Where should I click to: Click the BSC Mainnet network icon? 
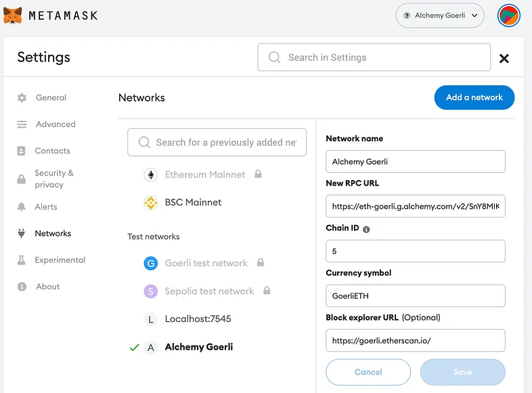tap(150, 203)
